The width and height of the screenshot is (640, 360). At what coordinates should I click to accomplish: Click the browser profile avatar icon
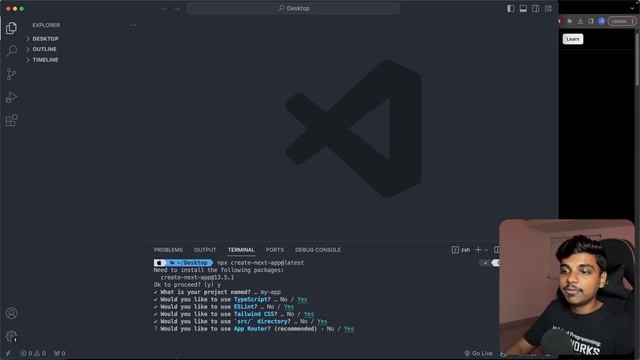pyautogui.click(x=601, y=21)
